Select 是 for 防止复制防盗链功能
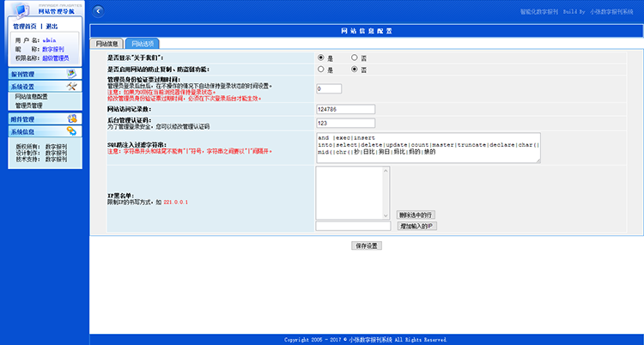Viewport: 644px width, 345px height. click(x=321, y=70)
